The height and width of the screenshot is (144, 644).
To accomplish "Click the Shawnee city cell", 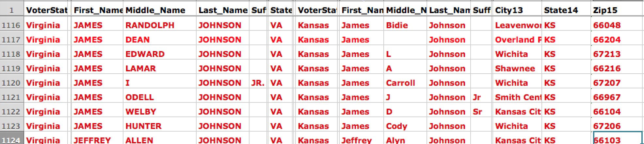I will (515, 68).
